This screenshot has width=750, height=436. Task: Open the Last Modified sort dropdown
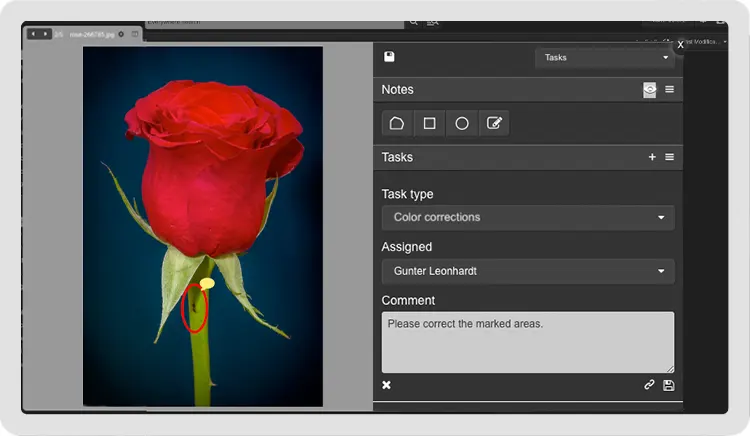click(x=705, y=42)
